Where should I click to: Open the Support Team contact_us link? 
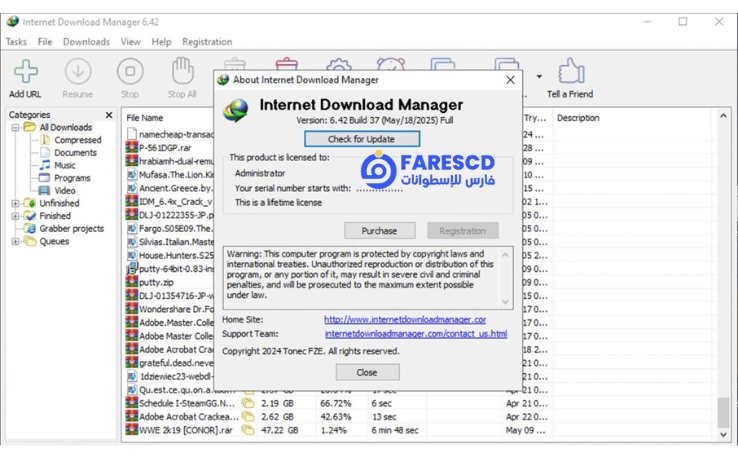416,334
